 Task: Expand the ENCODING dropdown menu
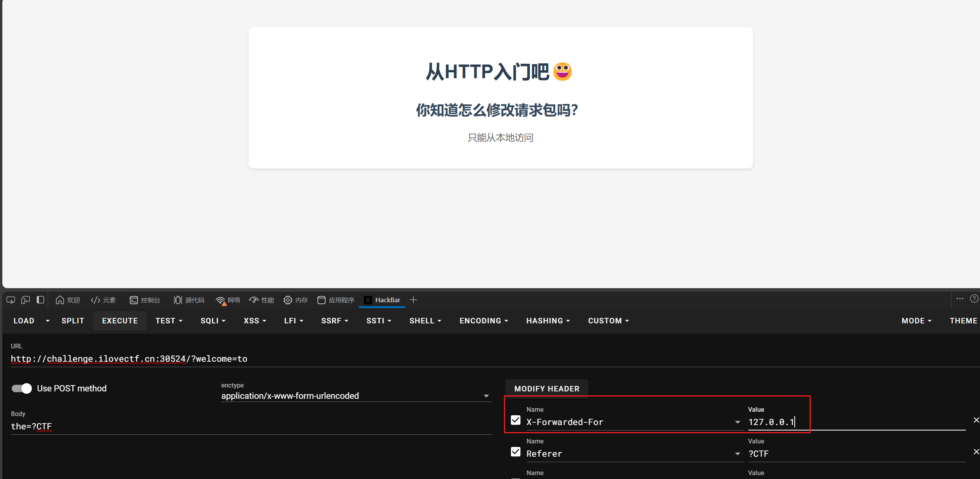(484, 321)
